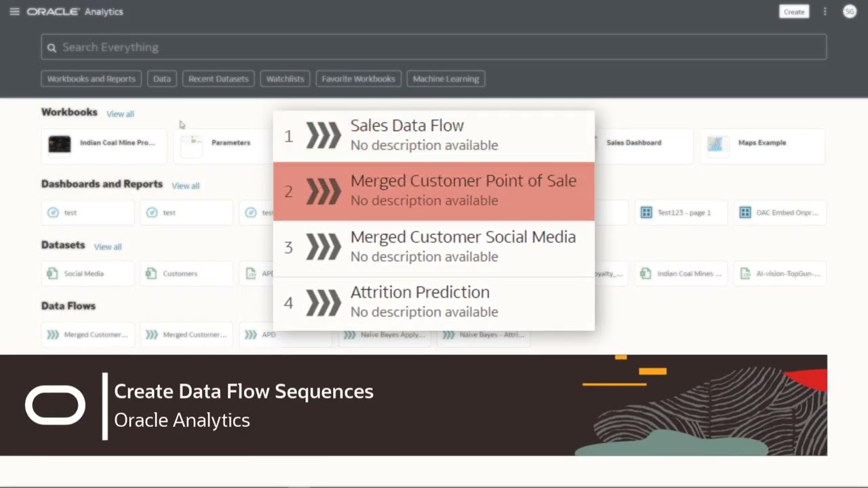Open the Social Media dataset icon
The width and height of the screenshot is (868, 488).
(x=52, y=274)
